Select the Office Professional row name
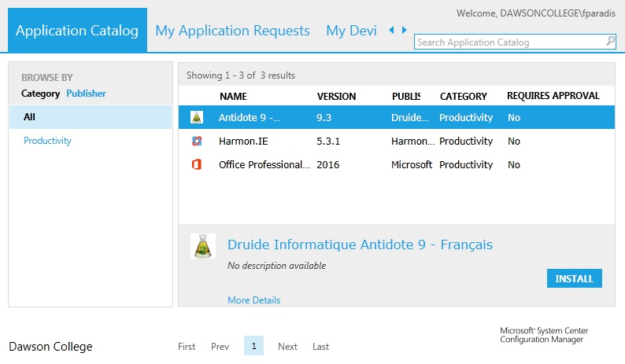625x364 pixels. coord(264,164)
